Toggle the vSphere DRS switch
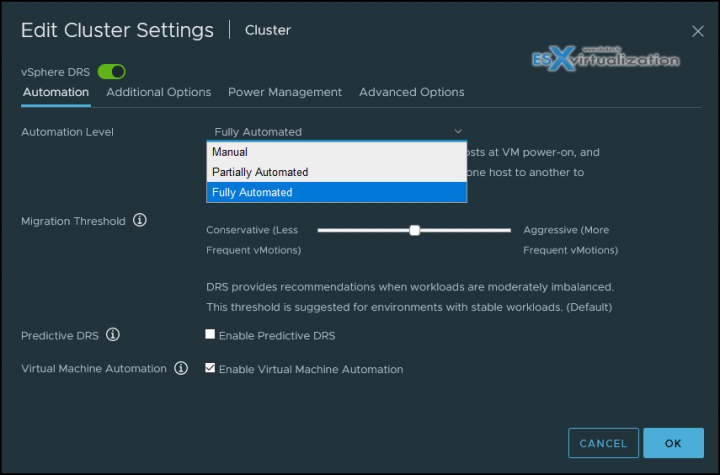Image resolution: width=720 pixels, height=475 pixels. point(111,72)
